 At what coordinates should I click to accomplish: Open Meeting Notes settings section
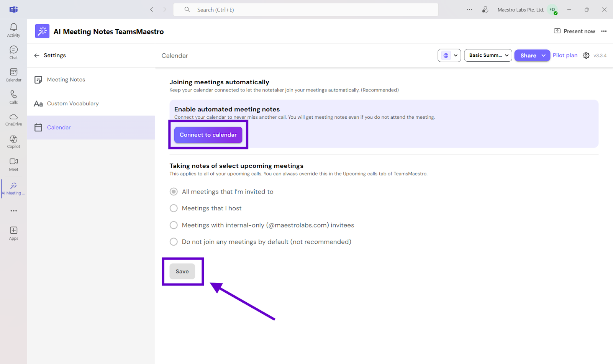pos(91,80)
